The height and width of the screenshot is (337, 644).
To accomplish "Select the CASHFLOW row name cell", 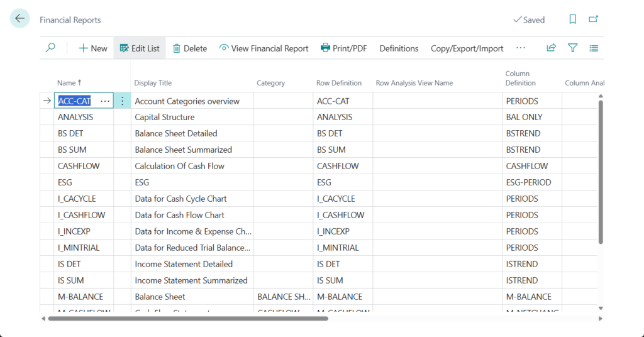I will point(79,166).
